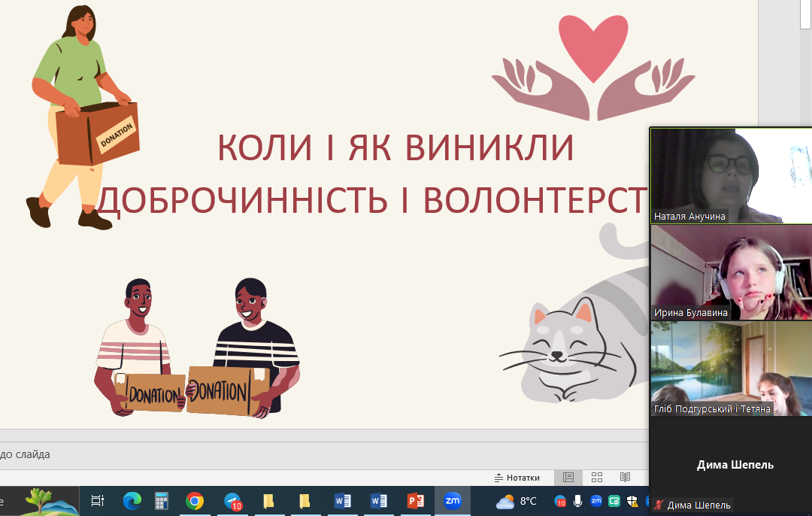This screenshot has width=812, height=516.
Task: Click the Ирина Булавина name label
Action: 691,313
